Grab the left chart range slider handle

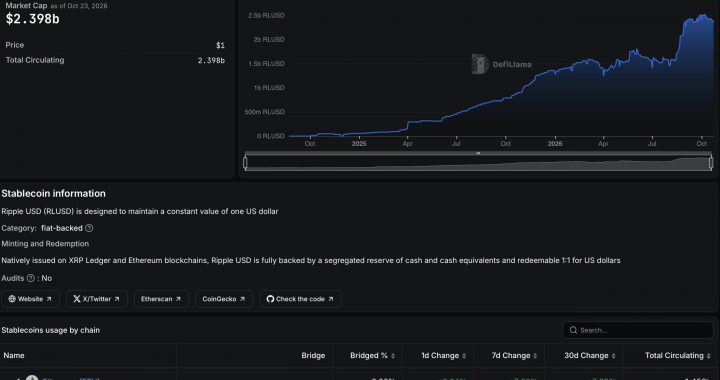245,162
